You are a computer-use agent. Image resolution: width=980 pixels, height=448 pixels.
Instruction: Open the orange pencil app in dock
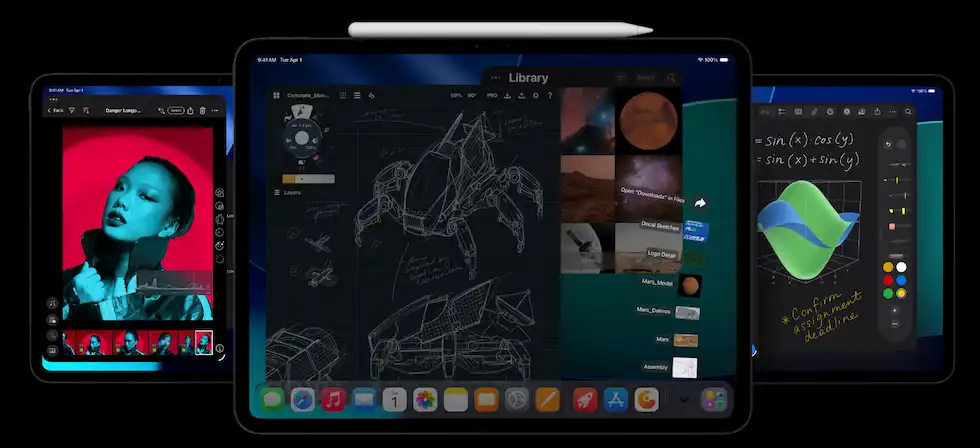click(548, 399)
